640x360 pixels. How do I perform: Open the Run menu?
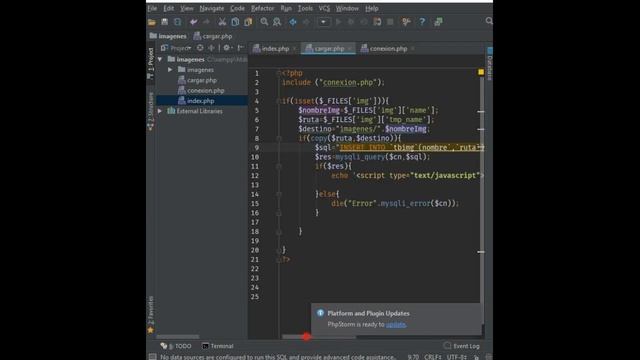click(286, 8)
